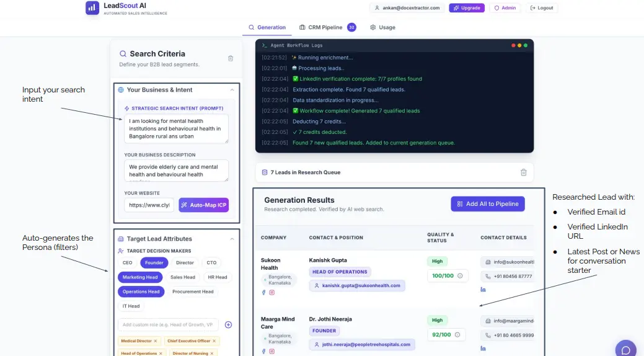This screenshot has width=644, height=356.
Task: Collapse the Your Business & Intent section
Action: (x=232, y=89)
